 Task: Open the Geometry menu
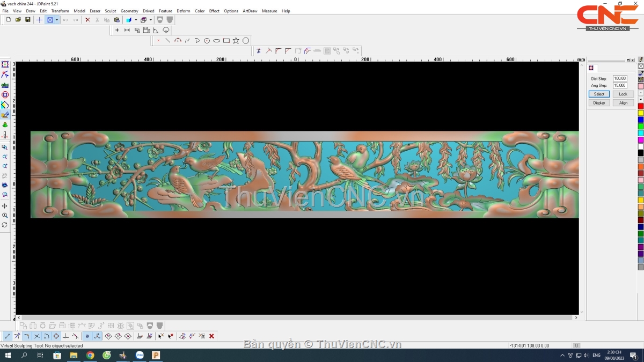[x=129, y=11]
